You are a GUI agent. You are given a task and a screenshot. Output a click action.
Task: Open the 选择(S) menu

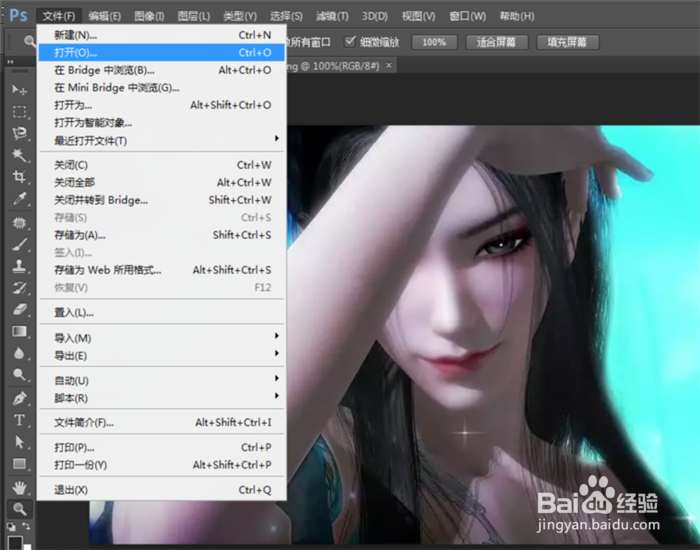(x=286, y=17)
